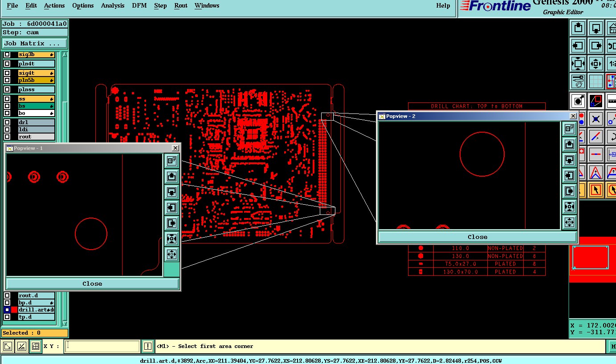
Task: Select the drill.art layer name
Action: click(37, 310)
